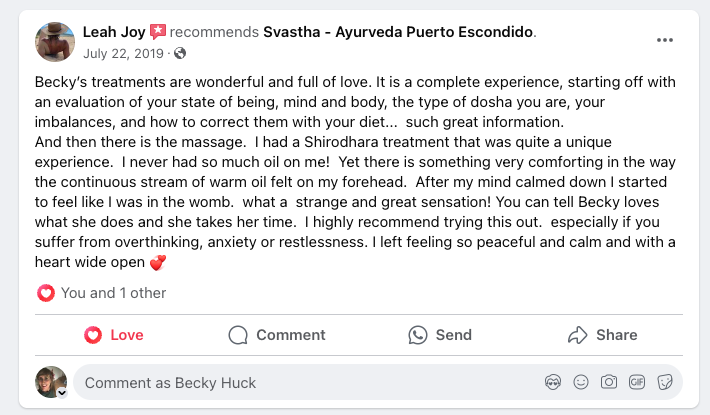The image size is (710, 415).
Task: Click the avatar sticker icon in comment box
Action: 552,382
